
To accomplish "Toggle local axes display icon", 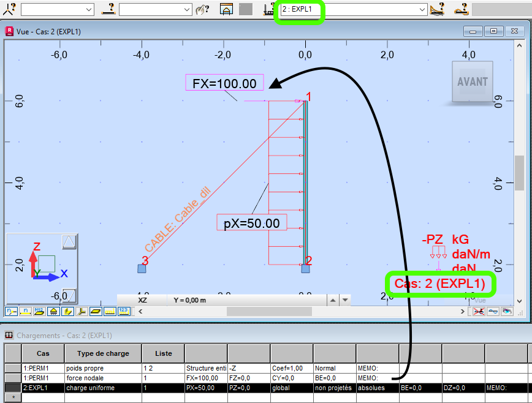I will click(81, 312).
